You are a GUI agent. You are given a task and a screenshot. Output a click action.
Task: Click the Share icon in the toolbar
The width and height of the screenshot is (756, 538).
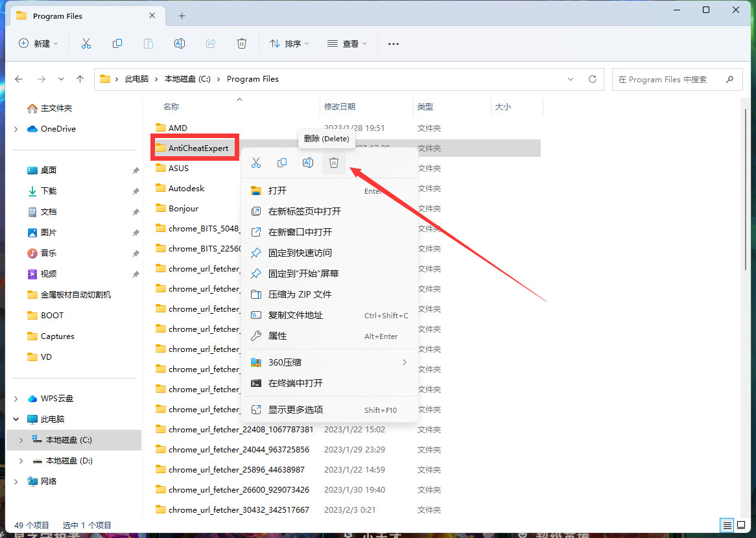[x=211, y=44]
